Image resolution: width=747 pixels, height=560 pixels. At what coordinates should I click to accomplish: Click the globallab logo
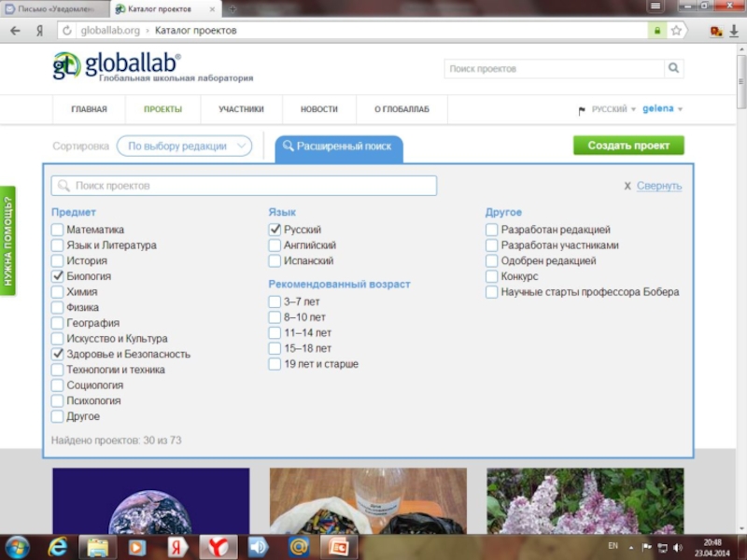[x=153, y=66]
